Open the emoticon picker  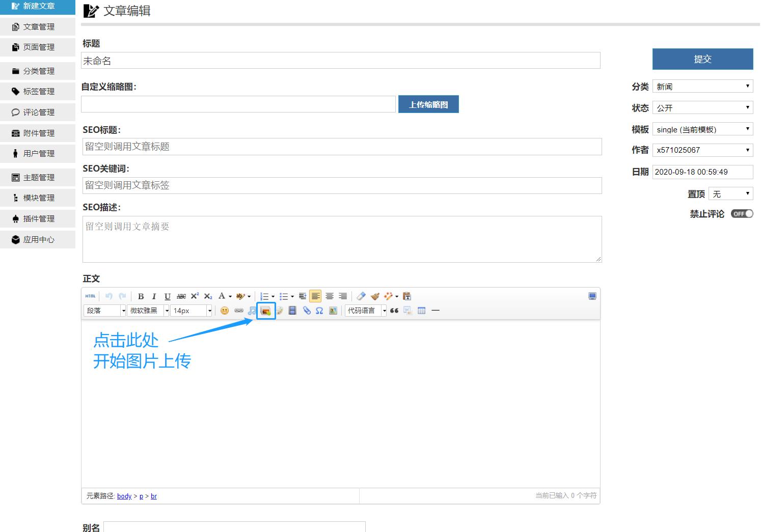pyautogui.click(x=225, y=311)
